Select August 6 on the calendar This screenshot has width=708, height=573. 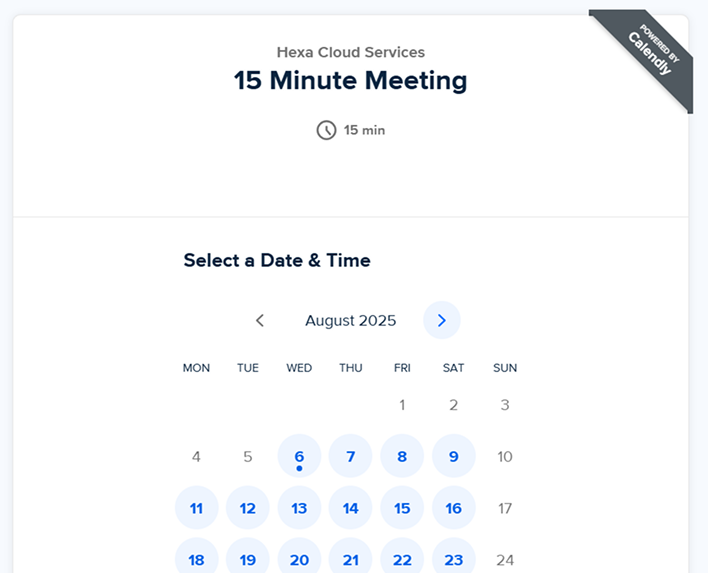299,457
